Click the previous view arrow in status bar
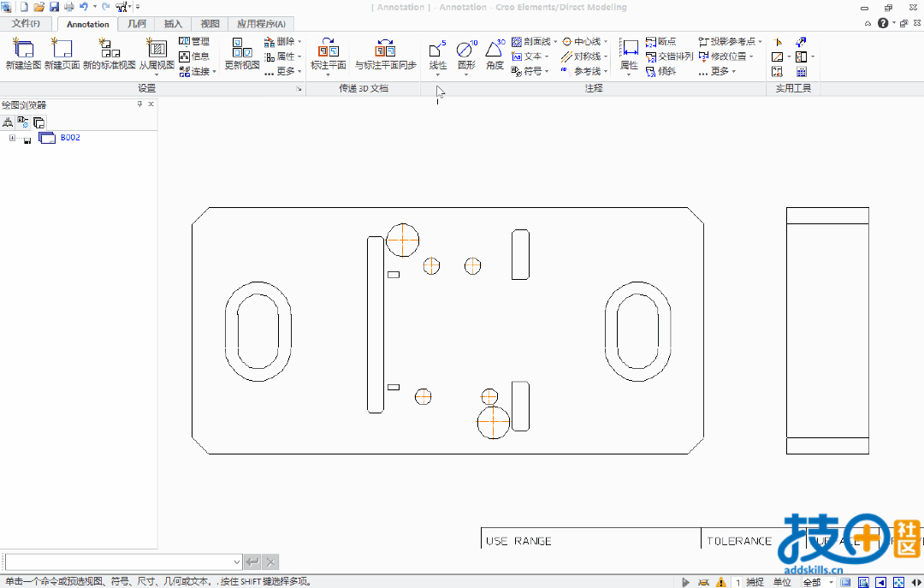This screenshot has width=924, height=588. point(880,582)
